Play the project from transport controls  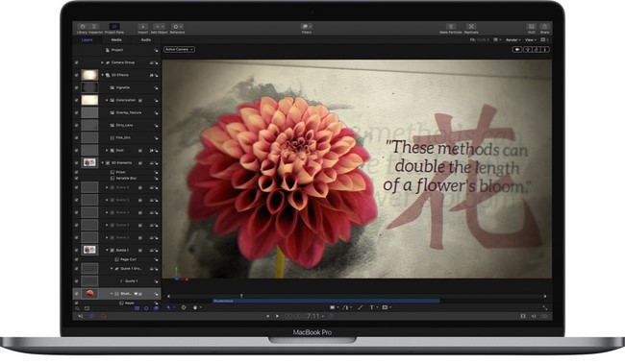pos(278,316)
